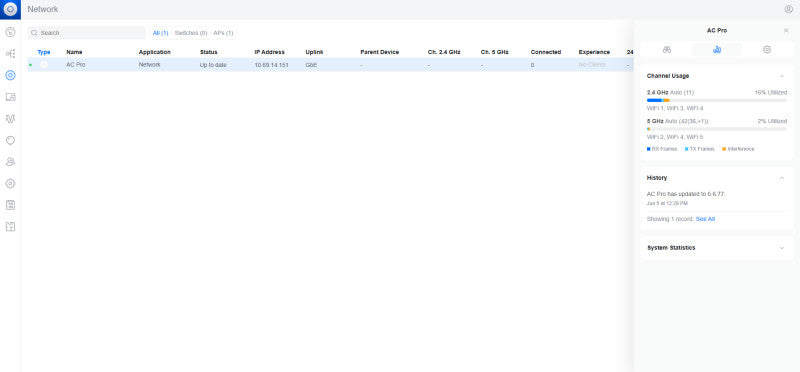Screen dimensions: 800x372
Task: Sort by the Status column header
Action: point(208,52)
